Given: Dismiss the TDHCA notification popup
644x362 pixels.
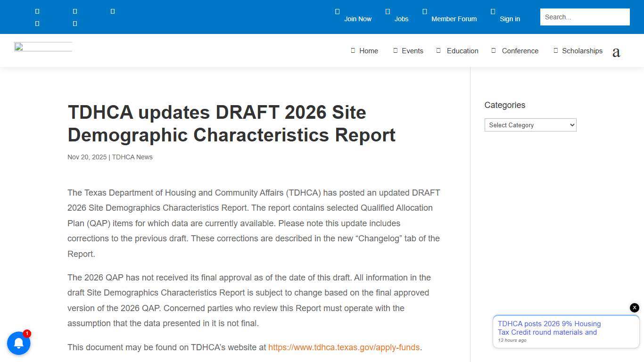Looking at the screenshot, I should coord(634,307).
